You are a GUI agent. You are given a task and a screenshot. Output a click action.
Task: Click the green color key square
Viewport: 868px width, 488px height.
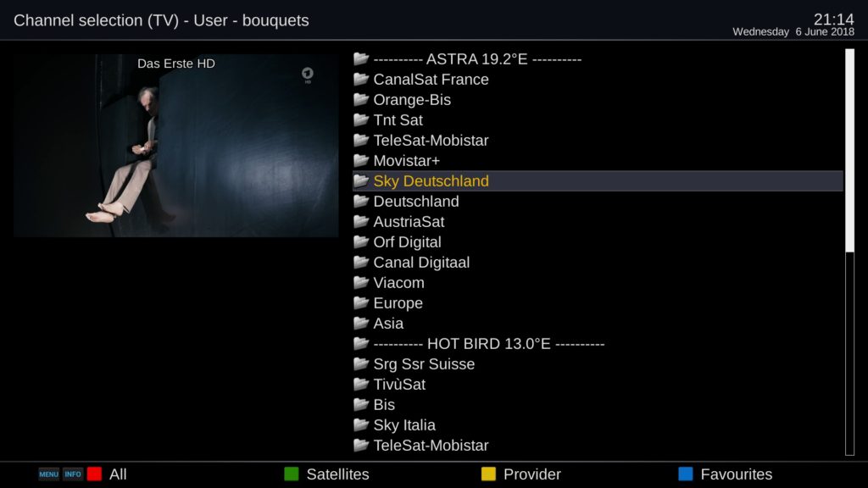pos(292,474)
